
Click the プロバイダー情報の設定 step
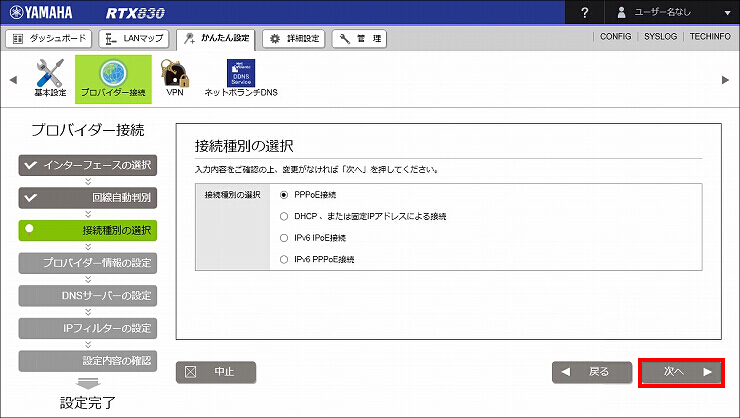tap(88, 263)
